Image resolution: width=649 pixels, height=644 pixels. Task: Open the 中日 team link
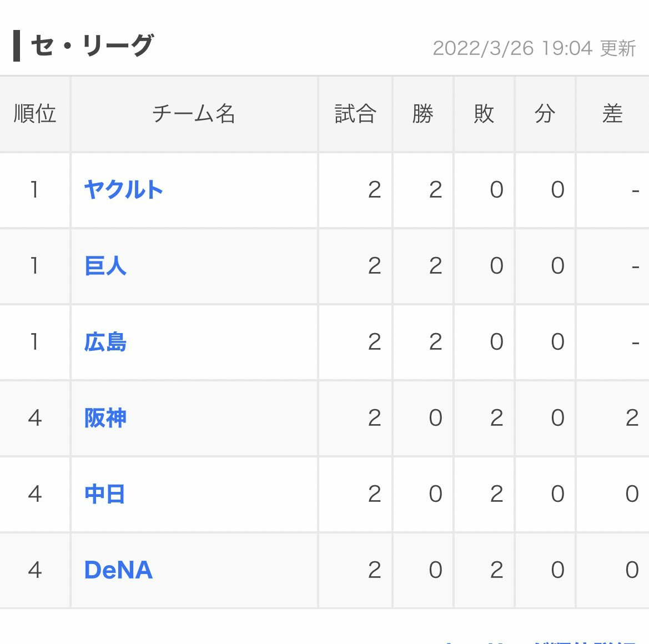(x=104, y=494)
